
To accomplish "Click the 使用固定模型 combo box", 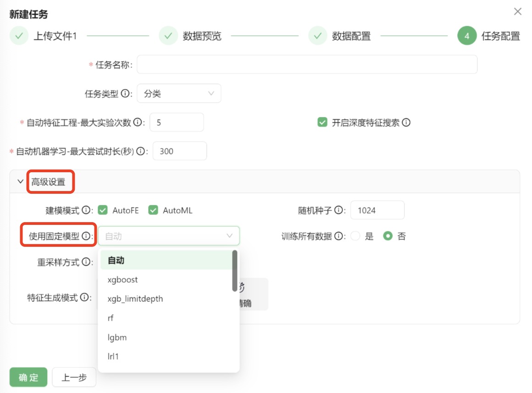I will (x=168, y=236).
